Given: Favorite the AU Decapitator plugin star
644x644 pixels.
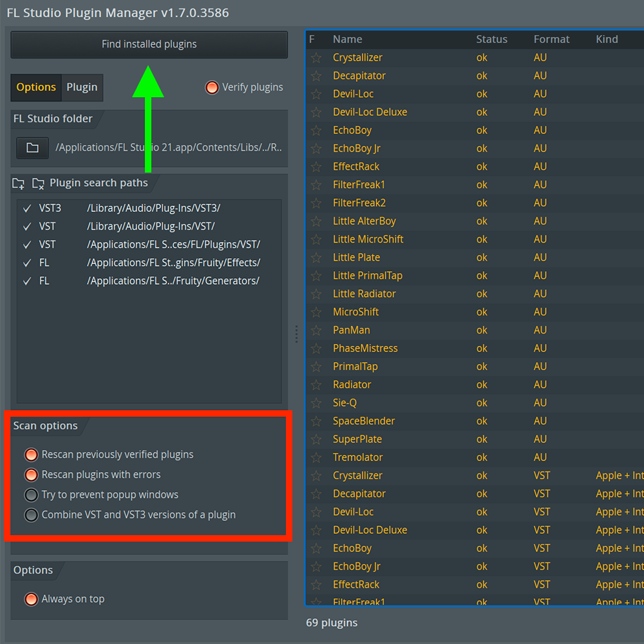Looking at the screenshot, I should (316, 76).
